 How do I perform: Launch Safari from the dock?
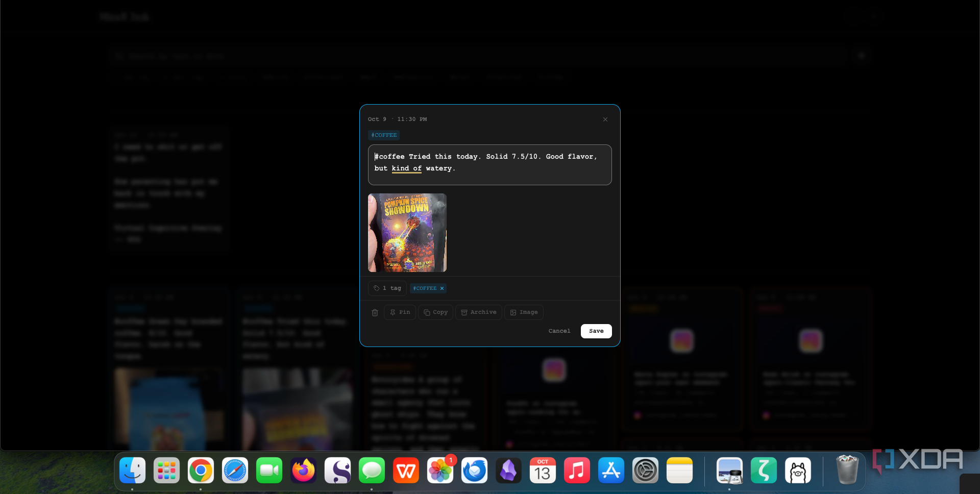click(235, 470)
